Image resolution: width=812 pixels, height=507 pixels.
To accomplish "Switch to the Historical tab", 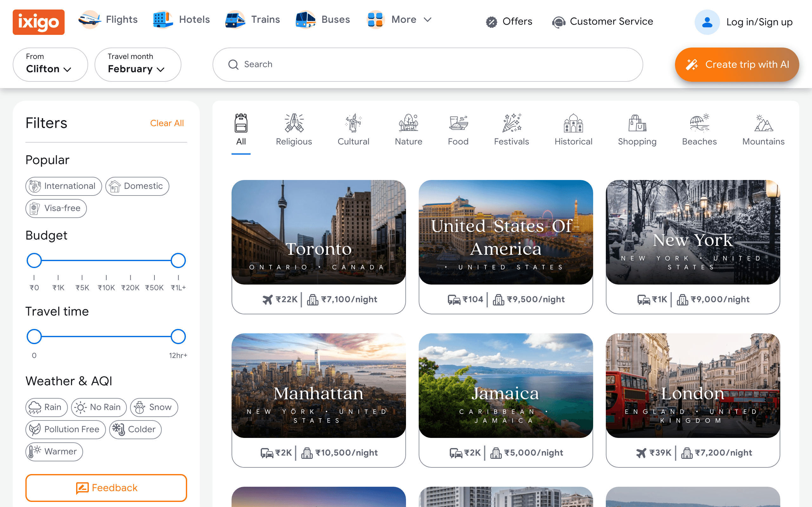I will tap(573, 130).
